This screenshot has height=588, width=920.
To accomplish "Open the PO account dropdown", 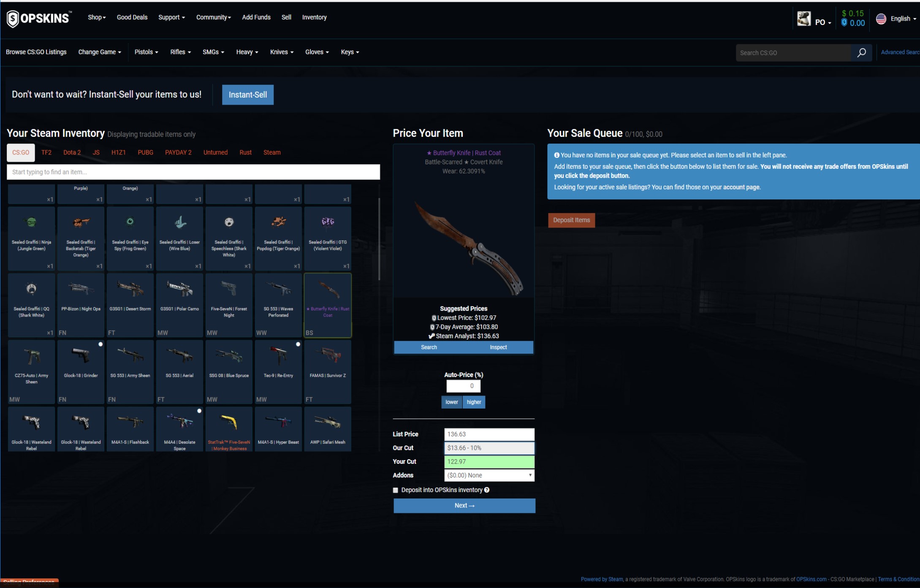I will 823,22.
